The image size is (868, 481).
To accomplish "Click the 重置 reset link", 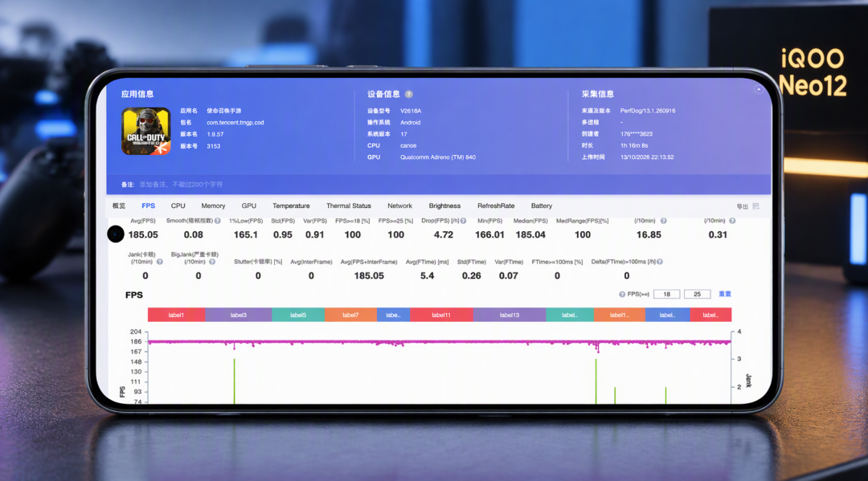I will click(x=725, y=294).
